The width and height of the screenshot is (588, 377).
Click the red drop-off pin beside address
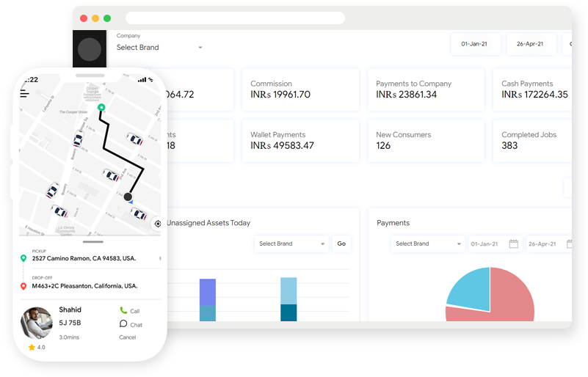(x=23, y=286)
